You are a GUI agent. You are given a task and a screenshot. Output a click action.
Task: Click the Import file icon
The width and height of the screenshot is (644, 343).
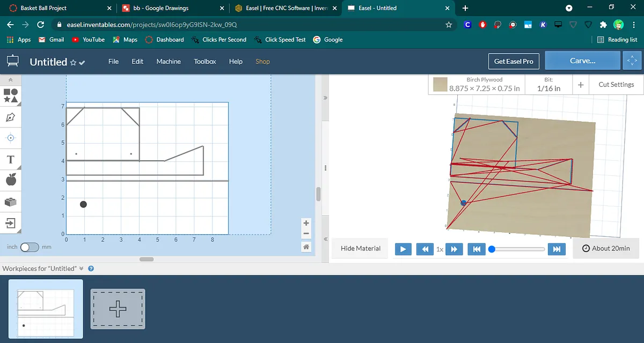pos(11,222)
